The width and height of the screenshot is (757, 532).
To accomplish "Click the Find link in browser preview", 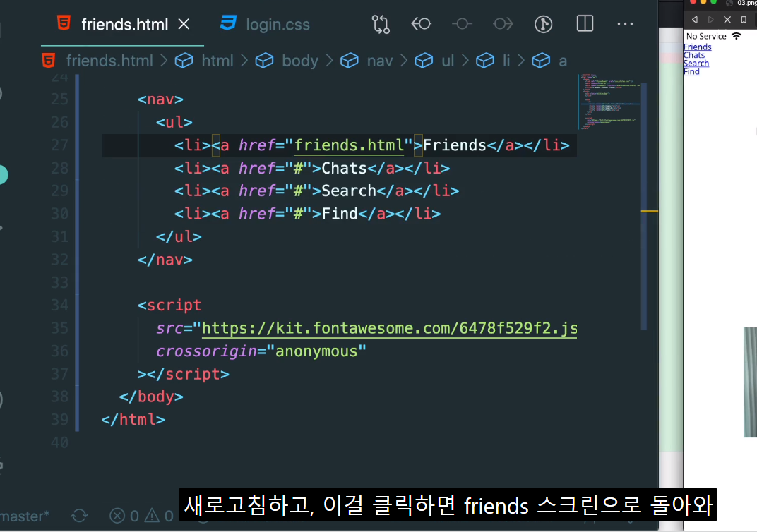I will coord(691,71).
